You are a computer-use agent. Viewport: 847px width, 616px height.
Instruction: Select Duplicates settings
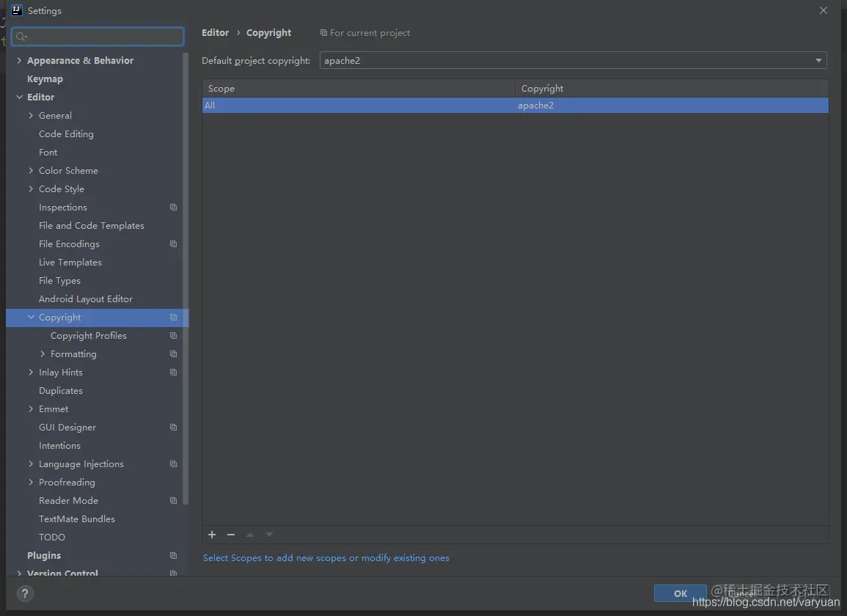click(60, 391)
